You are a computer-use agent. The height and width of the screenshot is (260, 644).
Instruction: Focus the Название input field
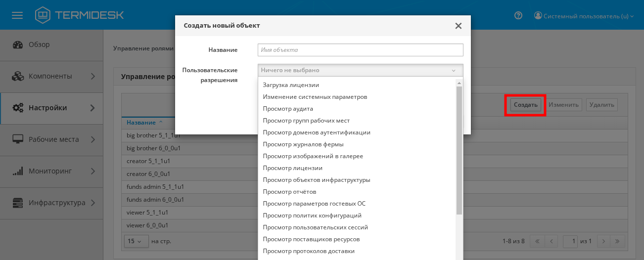[360, 50]
